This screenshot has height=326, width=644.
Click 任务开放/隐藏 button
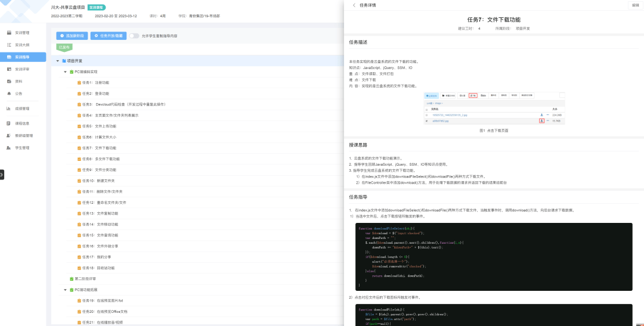tap(109, 36)
